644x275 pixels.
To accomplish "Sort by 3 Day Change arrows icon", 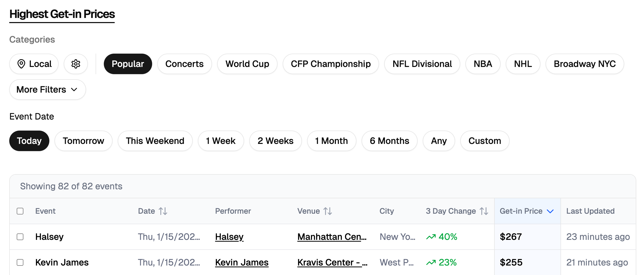I will coord(484,211).
